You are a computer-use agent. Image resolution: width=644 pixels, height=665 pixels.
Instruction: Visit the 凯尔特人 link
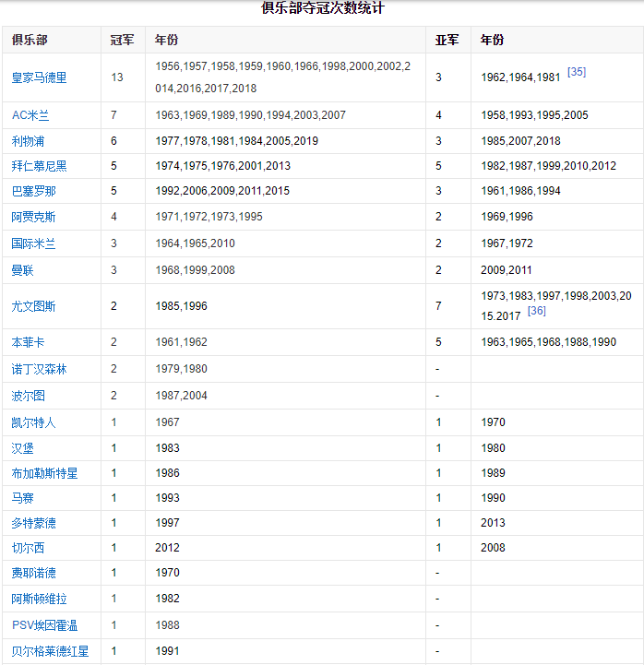[33, 422]
